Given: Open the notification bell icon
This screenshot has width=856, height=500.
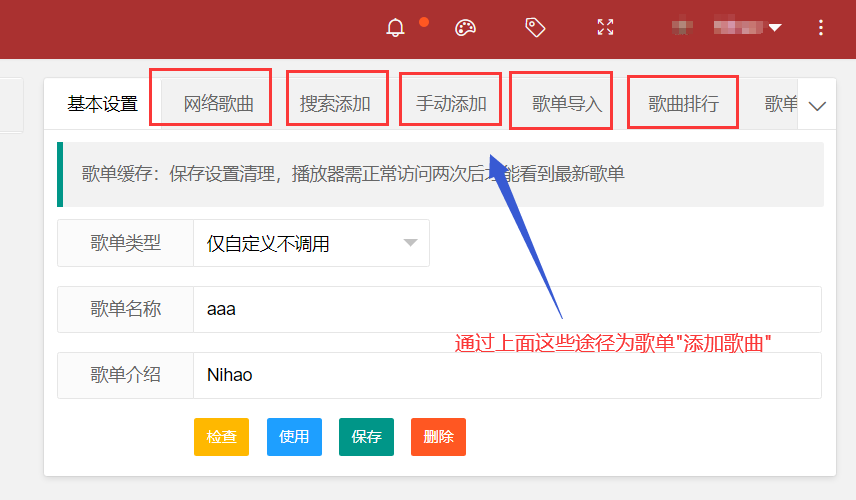Looking at the screenshot, I should 395,28.
